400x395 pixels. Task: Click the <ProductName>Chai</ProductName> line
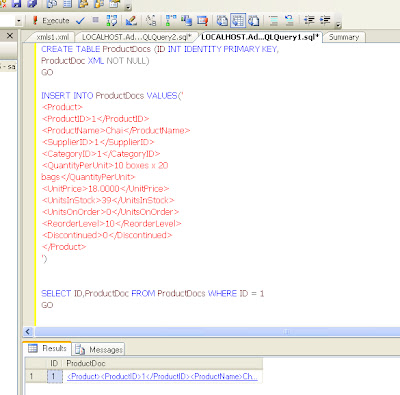[x=116, y=131]
